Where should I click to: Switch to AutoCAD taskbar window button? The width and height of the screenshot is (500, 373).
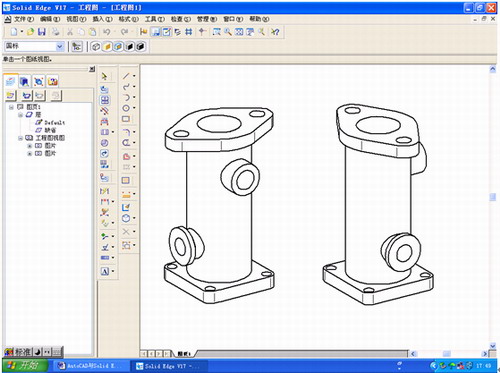pos(89,366)
